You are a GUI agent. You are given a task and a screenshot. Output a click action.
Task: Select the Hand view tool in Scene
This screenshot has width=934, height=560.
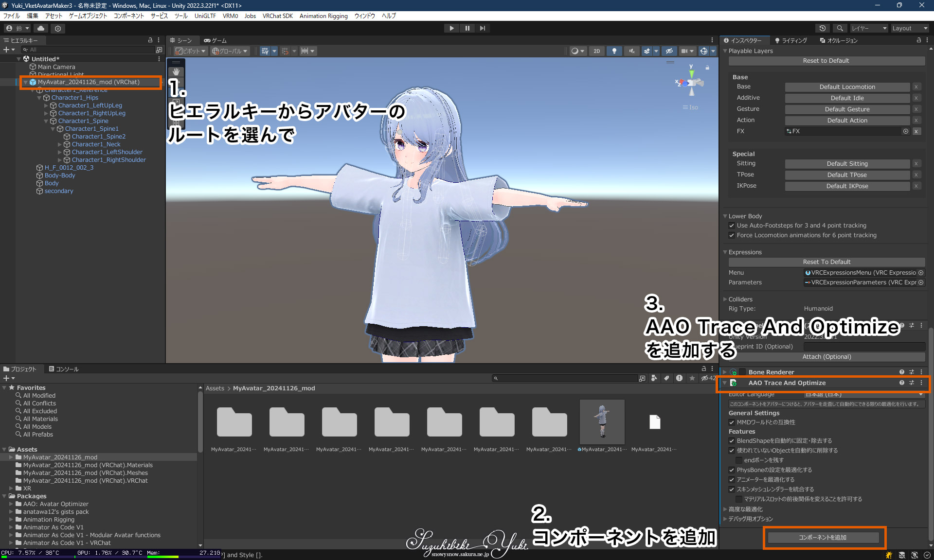pos(176,72)
